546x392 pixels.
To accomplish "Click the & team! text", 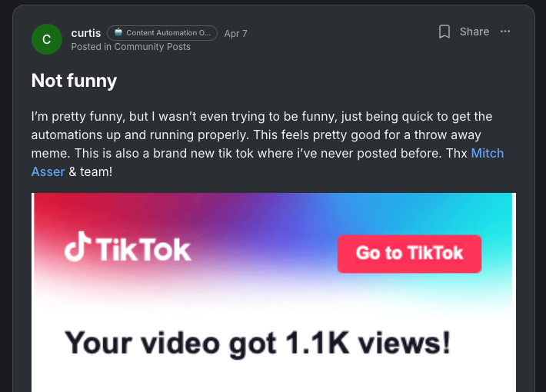I will click(x=91, y=171).
